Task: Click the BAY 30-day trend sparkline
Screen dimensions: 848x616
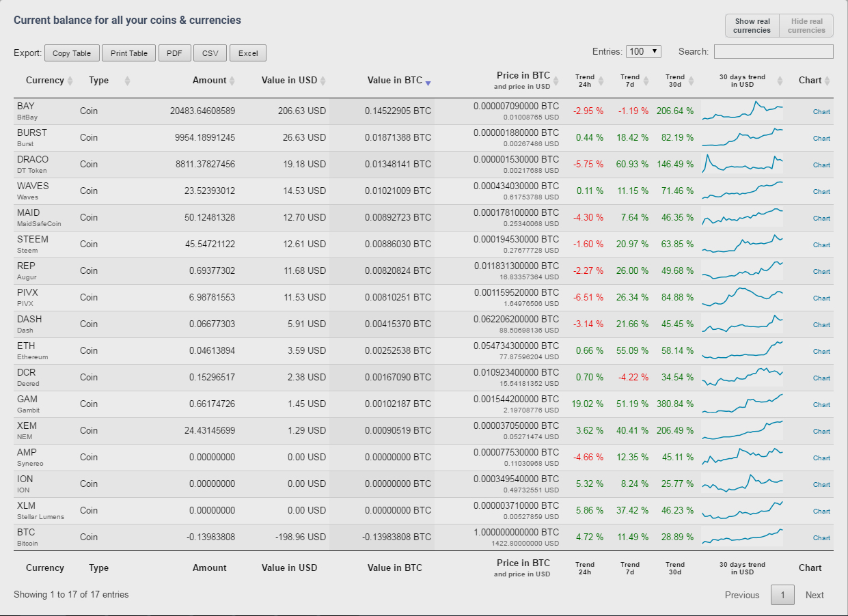Action: 742,111
